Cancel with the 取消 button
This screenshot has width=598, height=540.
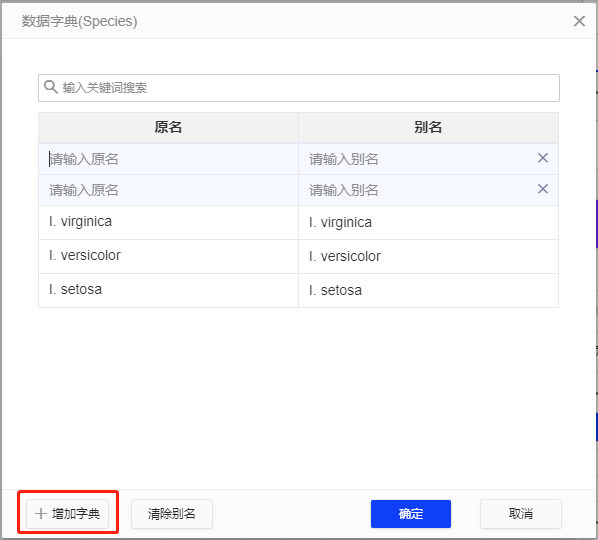click(x=521, y=514)
